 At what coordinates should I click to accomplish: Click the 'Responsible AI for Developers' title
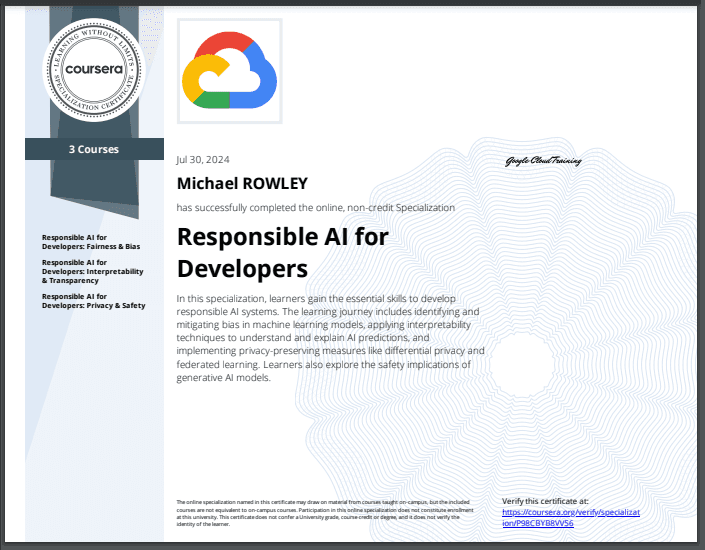[282, 252]
